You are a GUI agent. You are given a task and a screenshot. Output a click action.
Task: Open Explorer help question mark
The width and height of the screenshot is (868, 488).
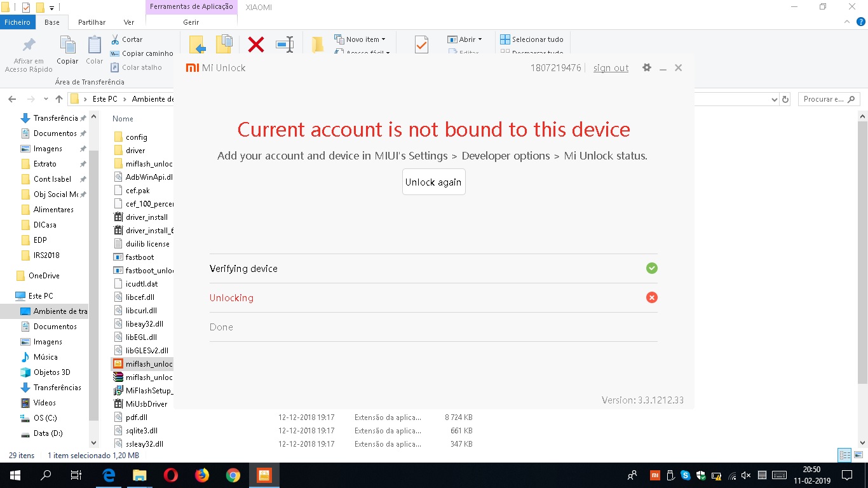[x=860, y=22]
